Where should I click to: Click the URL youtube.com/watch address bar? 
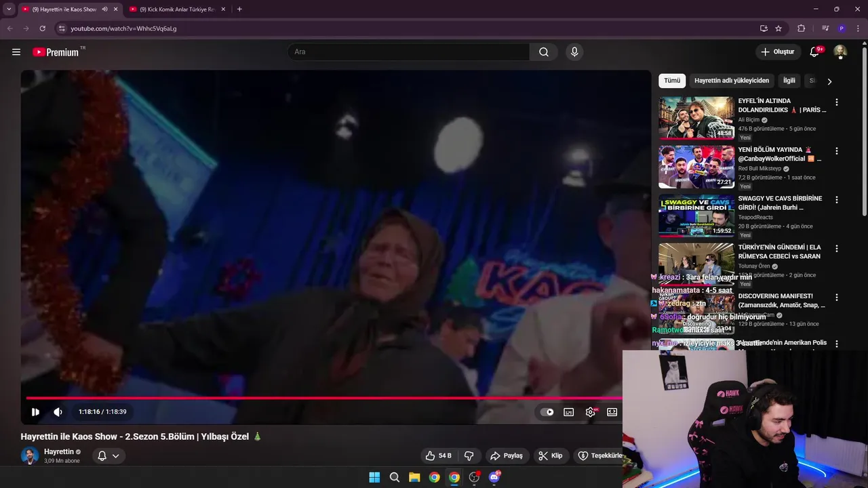pos(123,28)
